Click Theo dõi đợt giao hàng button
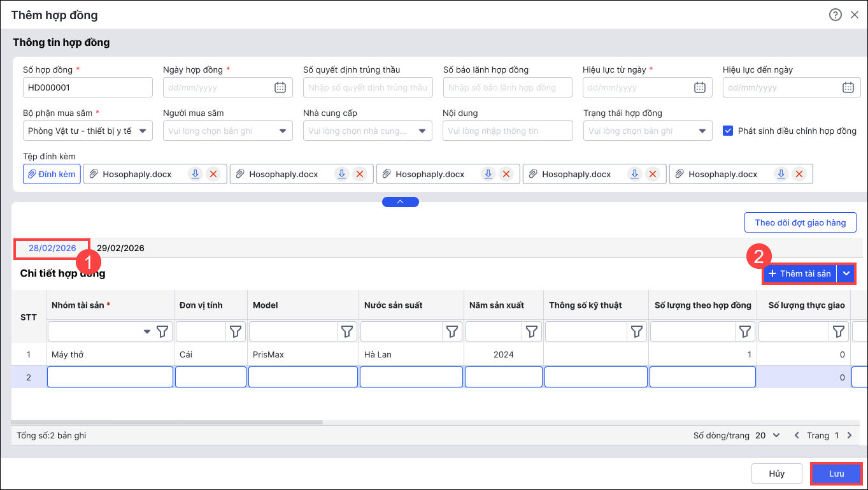The image size is (868, 490). click(x=800, y=222)
